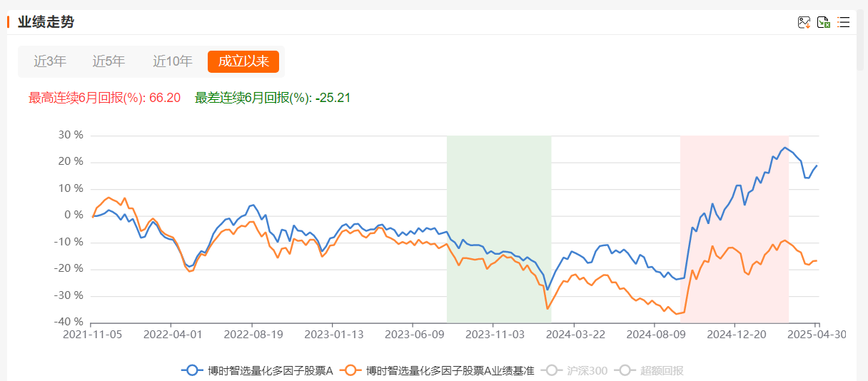Select the 近10年 time range
The height and width of the screenshot is (381, 868).
point(173,61)
